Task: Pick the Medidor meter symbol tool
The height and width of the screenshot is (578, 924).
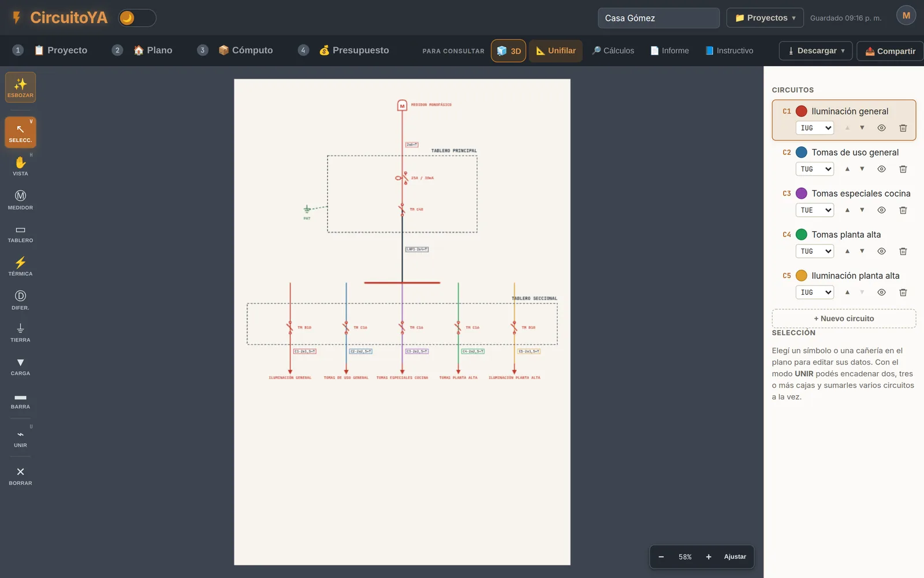Action: coord(20,200)
